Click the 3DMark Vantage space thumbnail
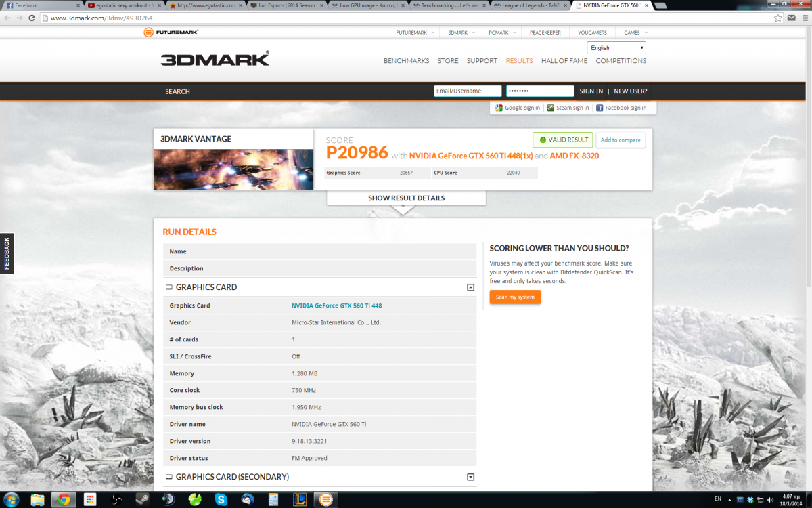This screenshot has width=812, height=508. [x=233, y=169]
